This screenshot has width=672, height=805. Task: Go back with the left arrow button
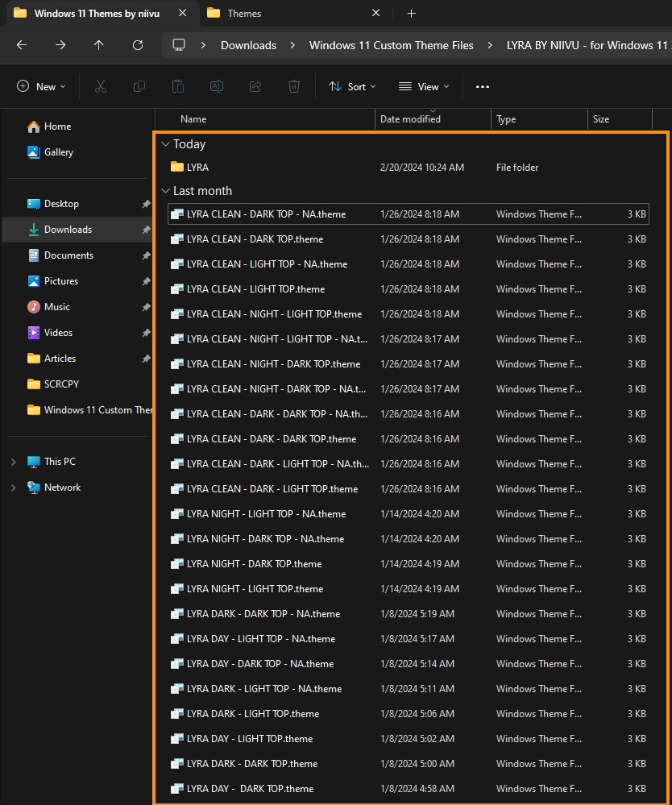[x=22, y=45]
